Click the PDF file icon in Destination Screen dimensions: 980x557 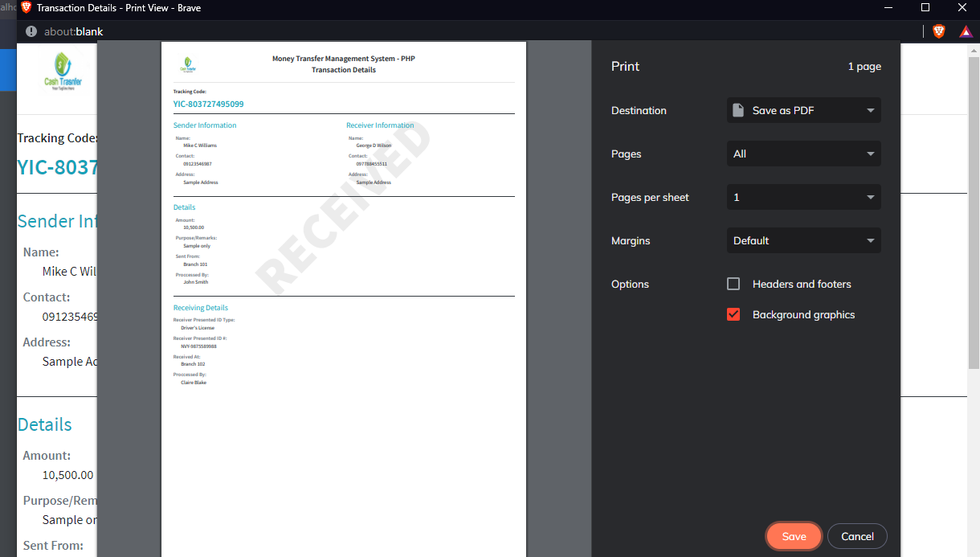(737, 110)
